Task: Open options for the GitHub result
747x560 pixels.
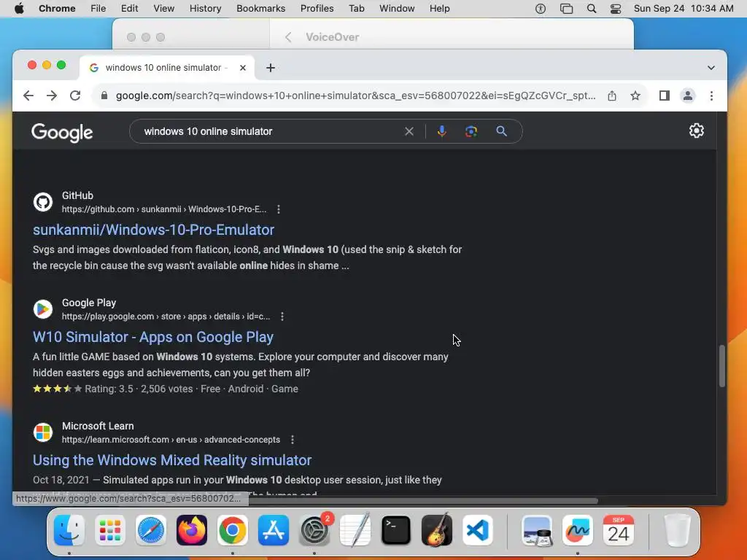Action: click(279, 209)
